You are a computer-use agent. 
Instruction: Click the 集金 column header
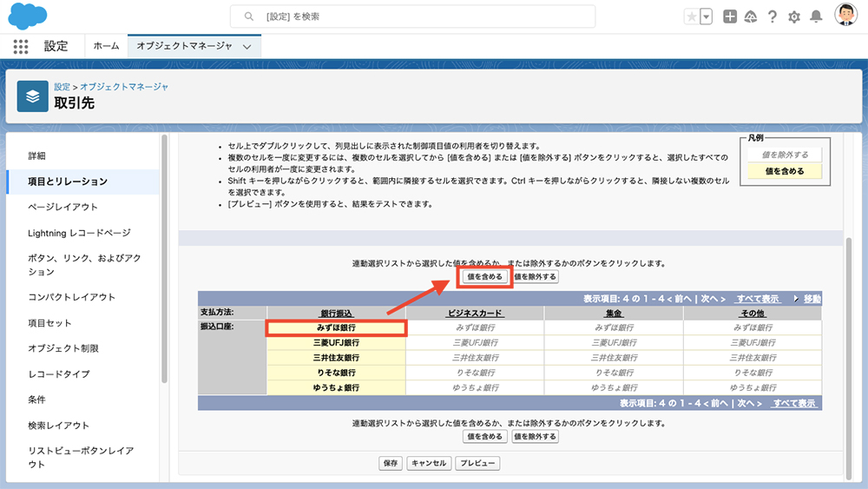click(614, 314)
